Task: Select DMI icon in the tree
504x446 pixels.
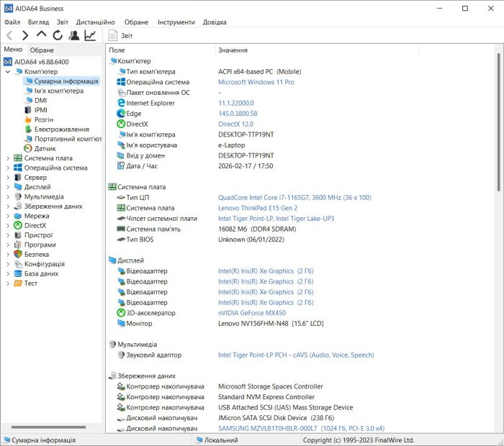Action: tap(29, 100)
